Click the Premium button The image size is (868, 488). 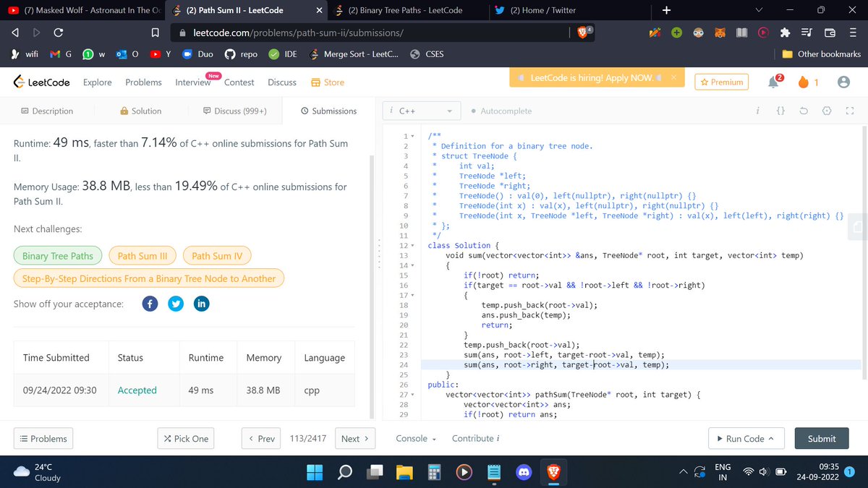pos(722,82)
